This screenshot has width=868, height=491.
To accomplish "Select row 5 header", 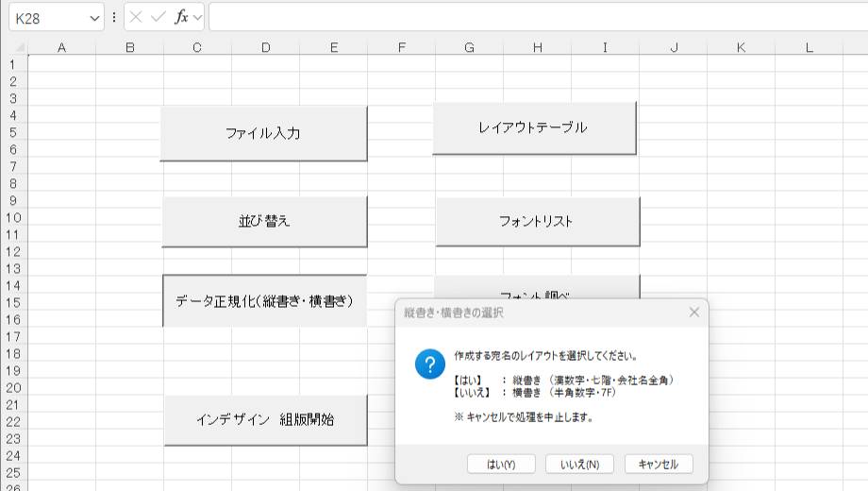I will [x=13, y=132].
